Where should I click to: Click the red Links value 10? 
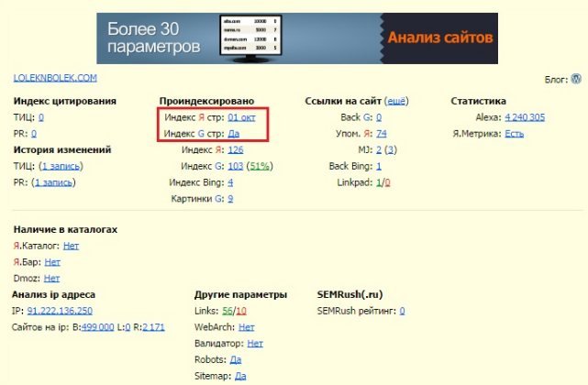pos(241,311)
